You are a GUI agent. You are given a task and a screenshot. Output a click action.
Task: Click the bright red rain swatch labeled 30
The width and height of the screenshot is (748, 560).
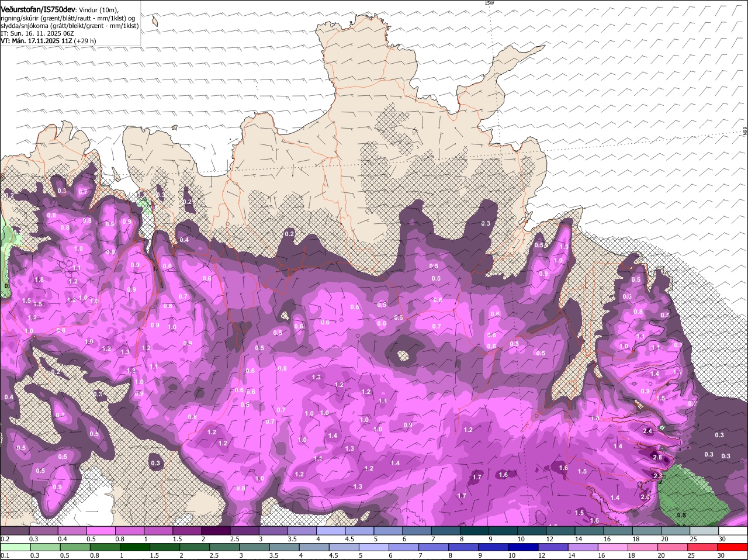pyautogui.click(x=732, y=547)
